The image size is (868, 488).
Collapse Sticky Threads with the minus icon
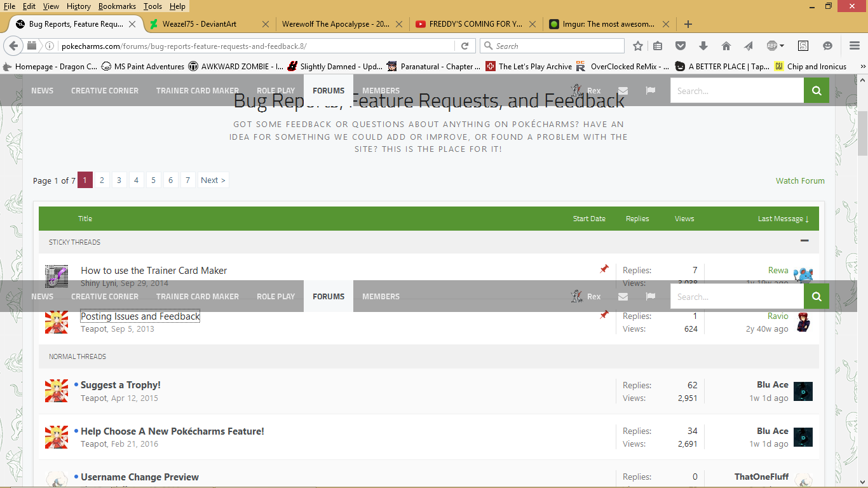[804, 241]
